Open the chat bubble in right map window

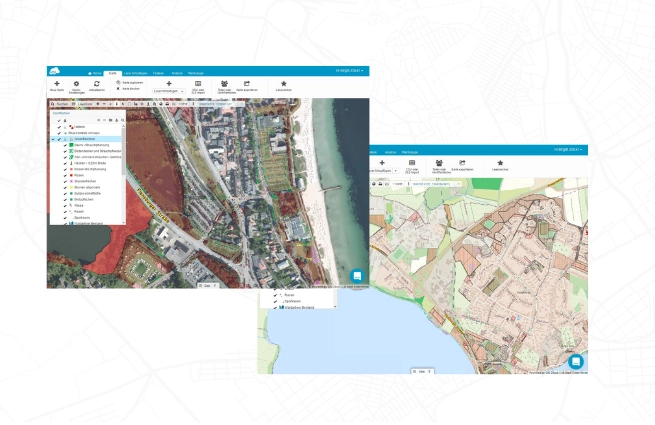point(576,361)
